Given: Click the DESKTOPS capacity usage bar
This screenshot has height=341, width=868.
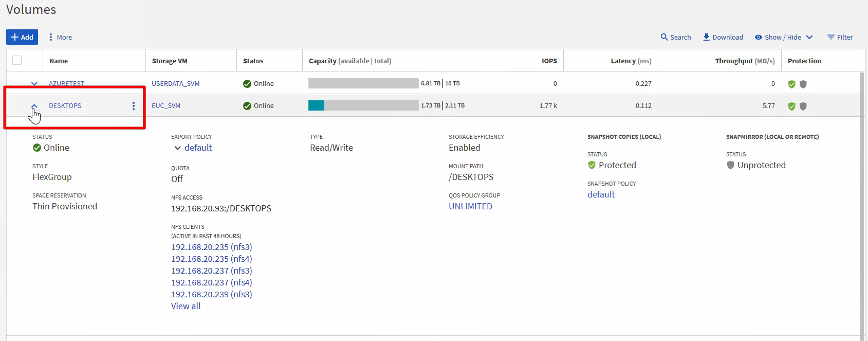Looking at the screenshot, I should (x=363, y=105).
